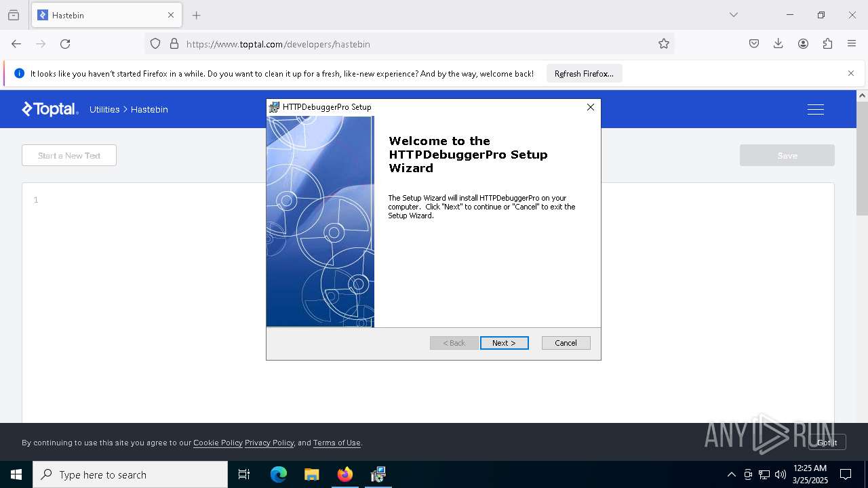This screenshot has height=488, width=868.
Task: Open Task View on the taskbar
Action: click(244, 474)
